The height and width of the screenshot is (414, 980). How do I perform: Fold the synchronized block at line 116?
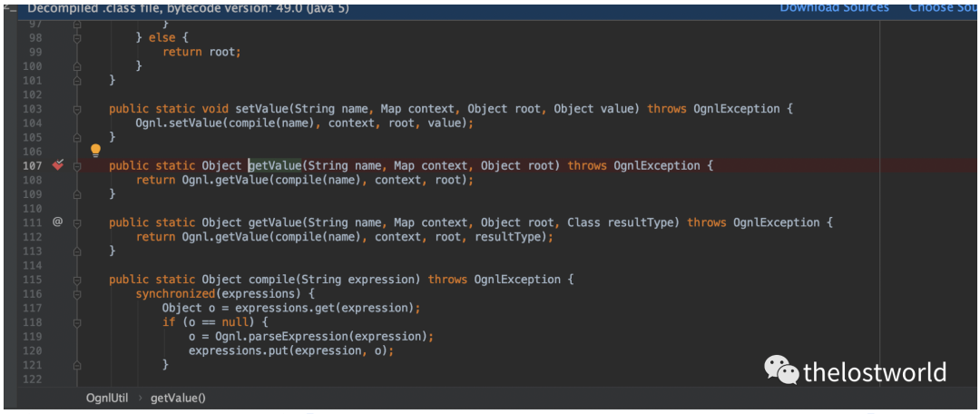77,294
